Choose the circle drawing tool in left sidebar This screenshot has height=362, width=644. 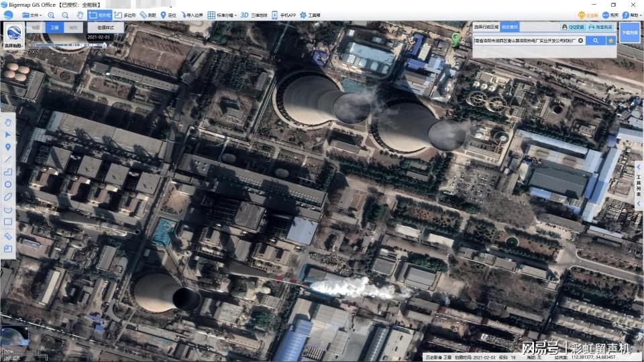click(8, 184)
